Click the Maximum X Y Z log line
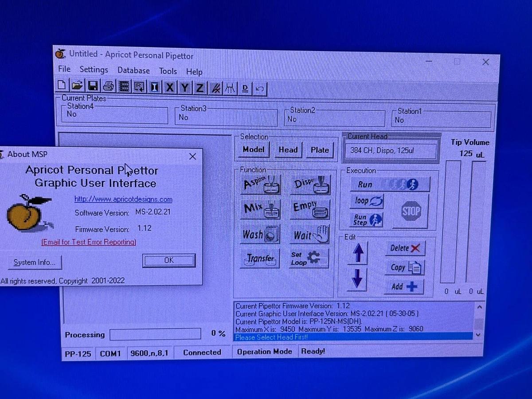Screen dimensions: 532x399 [329, 329]
